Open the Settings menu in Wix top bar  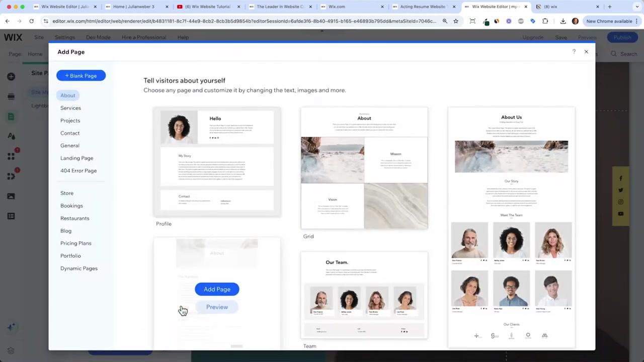click(x=65, y=37)
